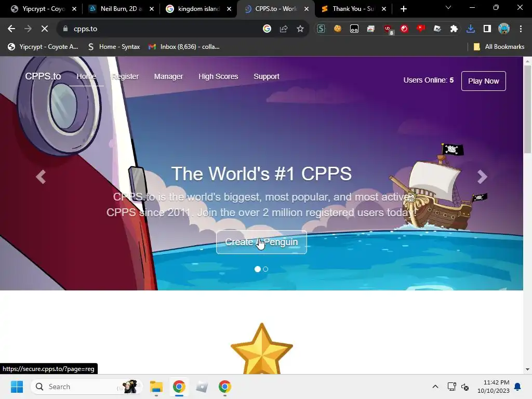532x399 pixels.
Task: Open Support in site navigation
Action: (267, 77)
